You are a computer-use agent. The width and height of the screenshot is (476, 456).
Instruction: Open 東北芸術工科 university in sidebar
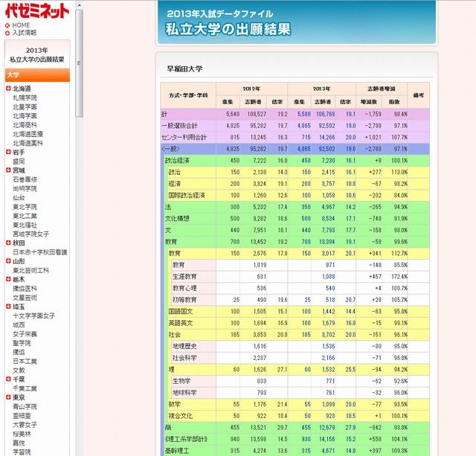[x=31, y=270]
